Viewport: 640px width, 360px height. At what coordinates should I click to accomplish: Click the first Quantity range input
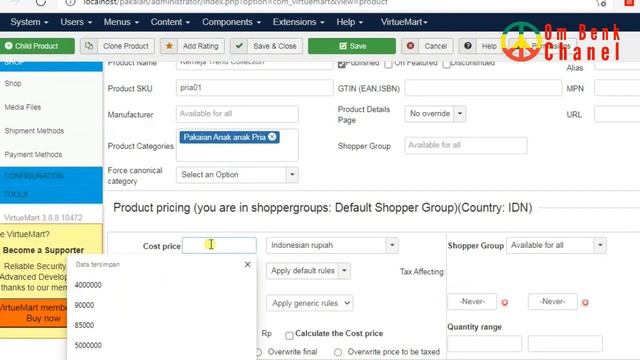(484, 344)
